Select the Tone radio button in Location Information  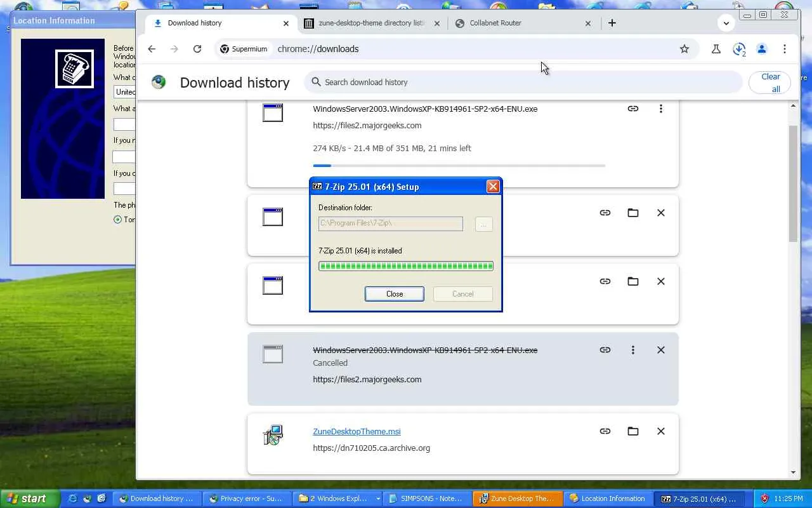click(117, 219)
